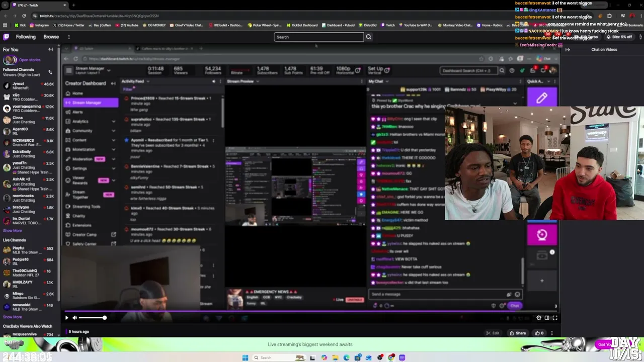Open the Browse page
Image resolution: width=644 pixels, height=362 pixels.
pyautogui.click(x=51, y=37)
